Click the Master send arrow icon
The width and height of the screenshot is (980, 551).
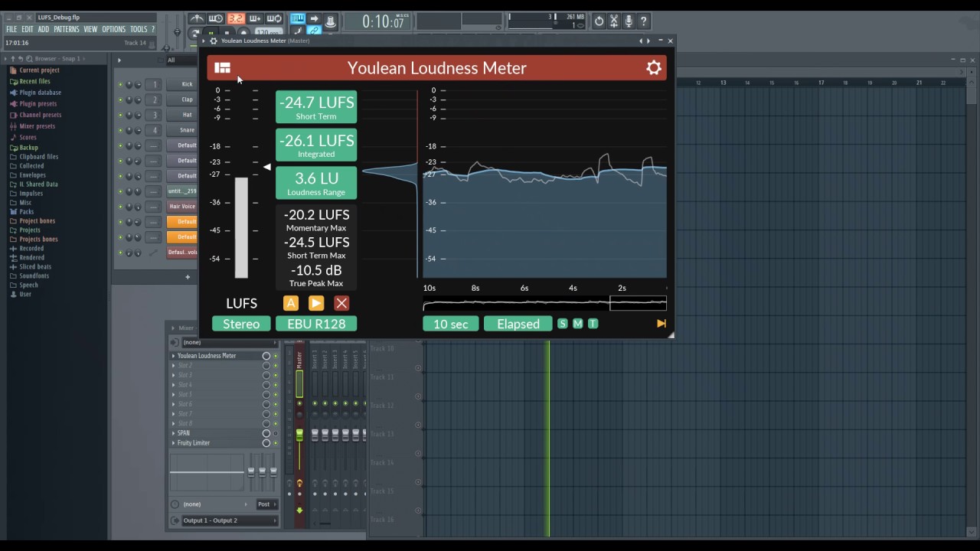point(299,510)
